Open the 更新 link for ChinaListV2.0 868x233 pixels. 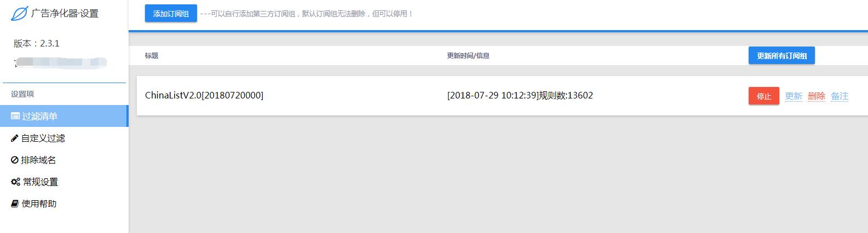click(x=794, y=96)
